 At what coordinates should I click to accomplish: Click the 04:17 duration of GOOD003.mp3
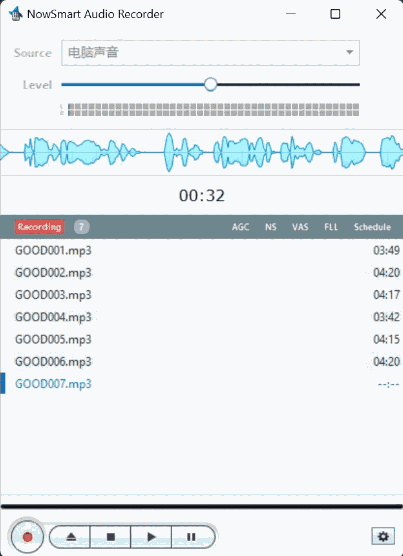(386, 295)
